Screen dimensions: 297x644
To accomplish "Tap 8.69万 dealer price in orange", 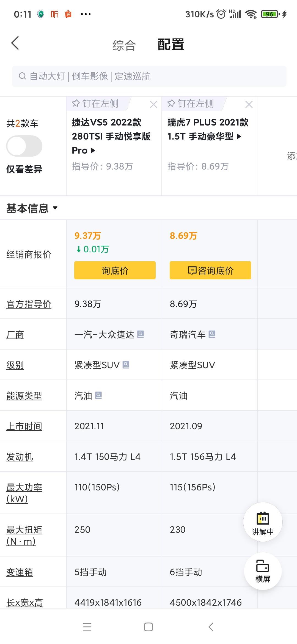I will pyautogui.click(x=183, y=236).
